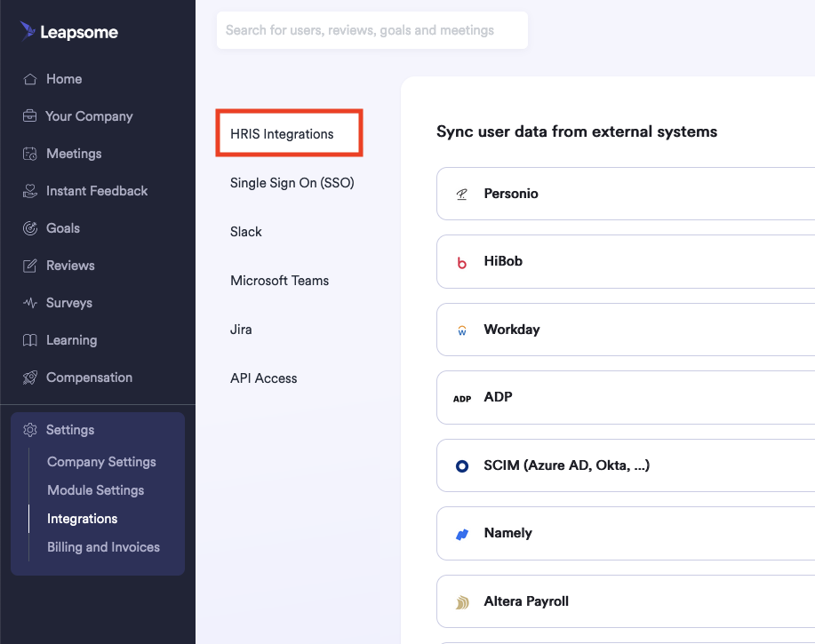The image size is (815, 644).
Task: Open the API Access section
Action: 263,378
